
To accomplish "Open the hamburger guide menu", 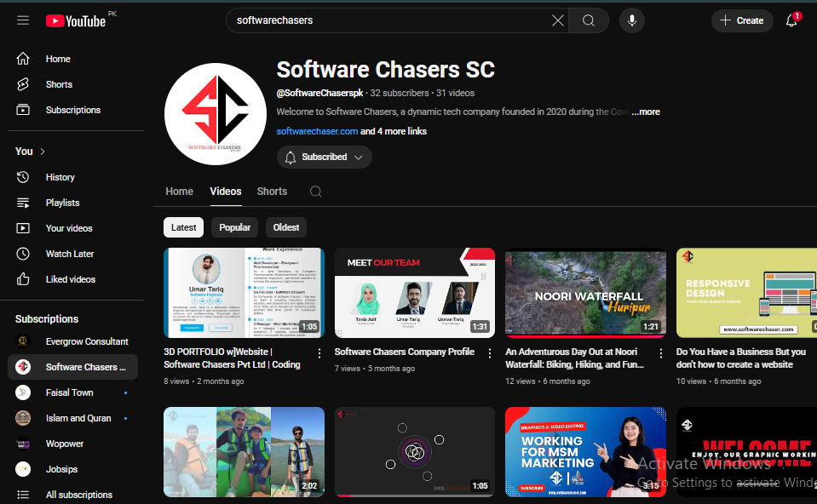I will 23,20.
